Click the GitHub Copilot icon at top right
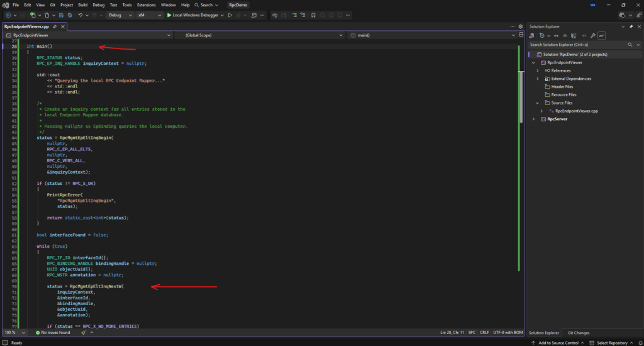644x346 pixels. tap(622, 15)
